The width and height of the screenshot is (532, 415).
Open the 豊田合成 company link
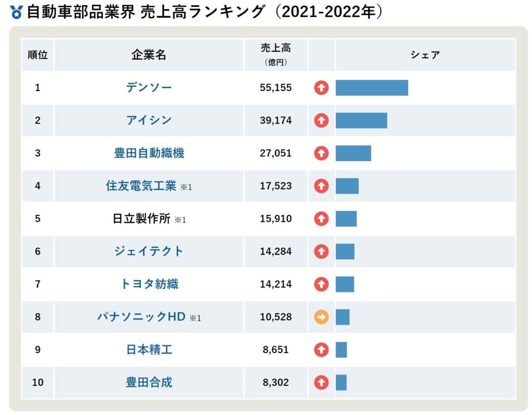pos(149,383)
